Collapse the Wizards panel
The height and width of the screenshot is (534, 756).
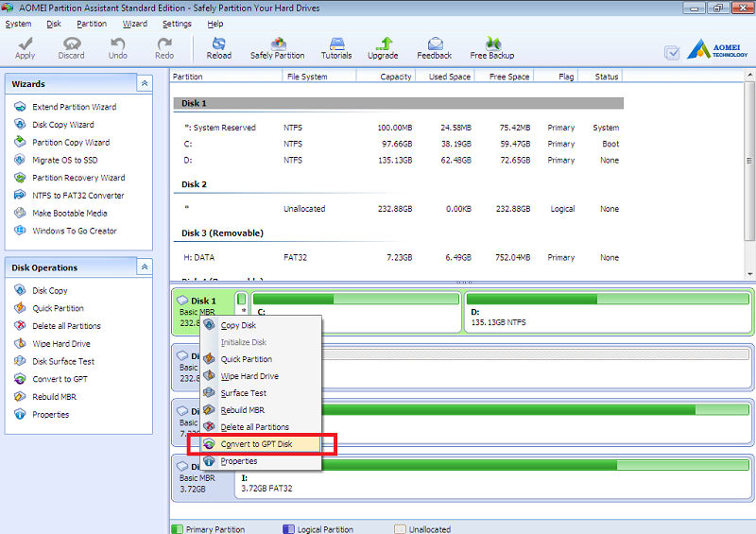(145, 83)
